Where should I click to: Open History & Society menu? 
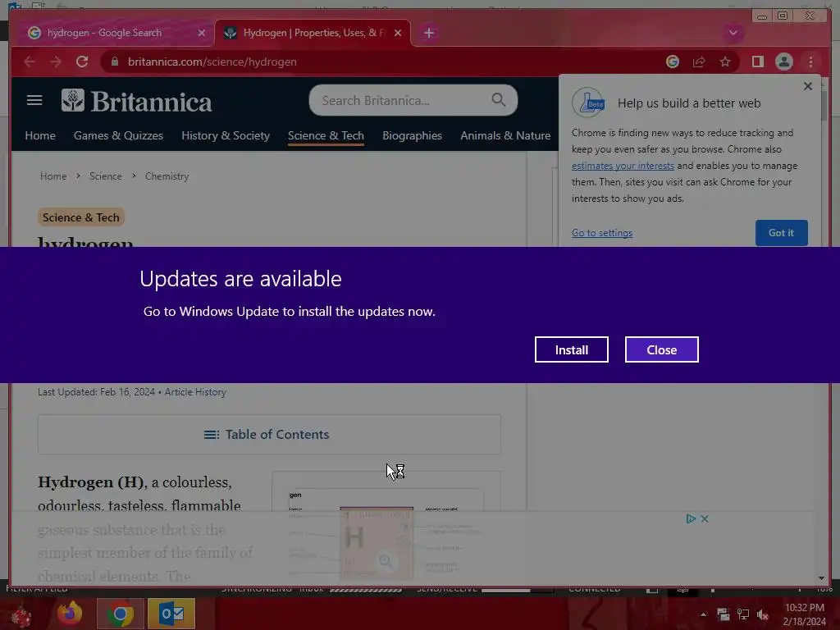click(x=226, y=135)
